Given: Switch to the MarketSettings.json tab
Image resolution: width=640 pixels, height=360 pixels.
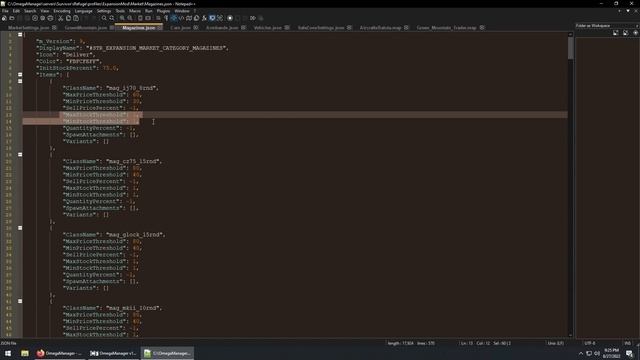Looking at the screenshot, I should [x=29, y=28].
